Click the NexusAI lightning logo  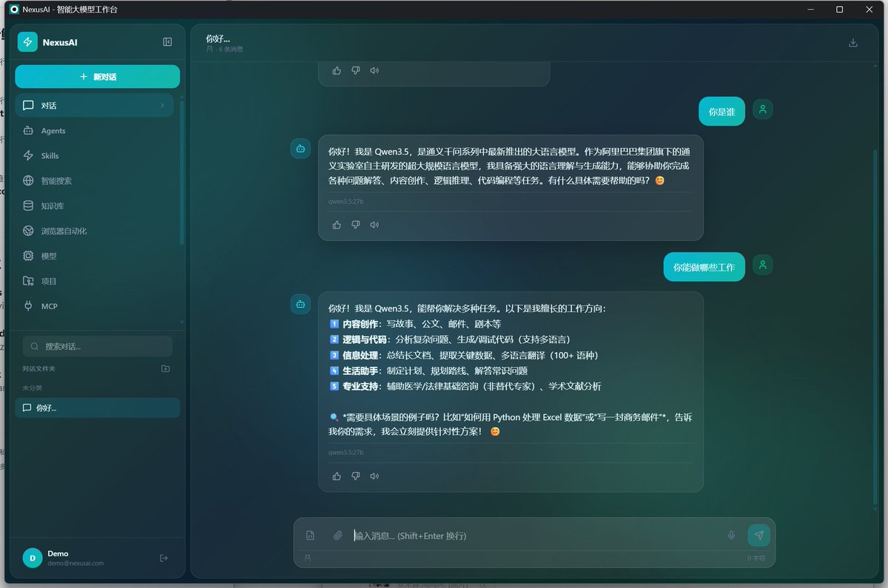[27, 42]
